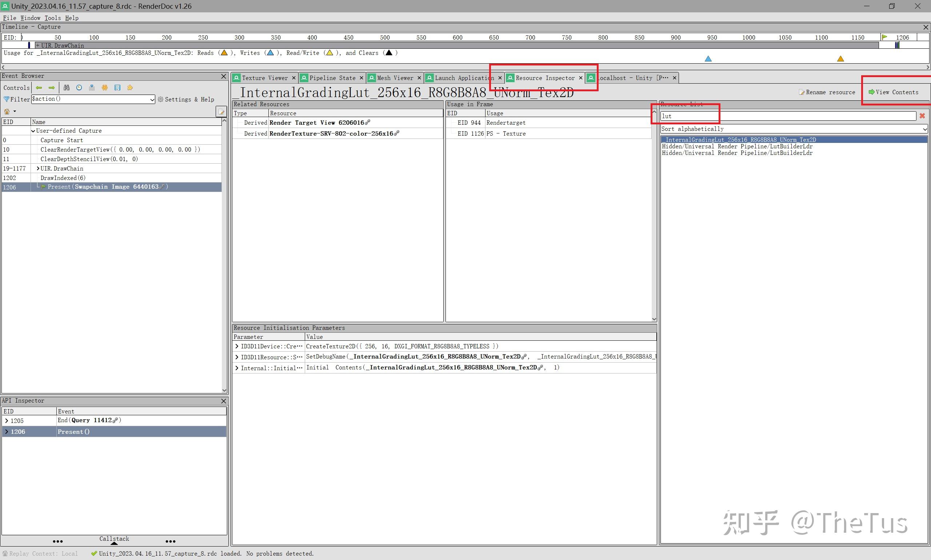931x560 pixels.
Task: Switch to the Texture Viewer tab
Action: (x=264, y=78)
